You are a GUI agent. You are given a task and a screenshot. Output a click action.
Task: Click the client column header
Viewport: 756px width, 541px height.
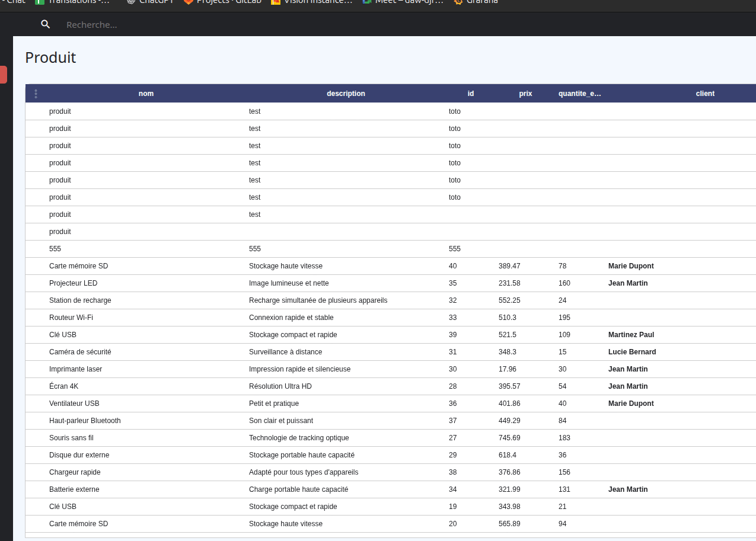[705, 94]
